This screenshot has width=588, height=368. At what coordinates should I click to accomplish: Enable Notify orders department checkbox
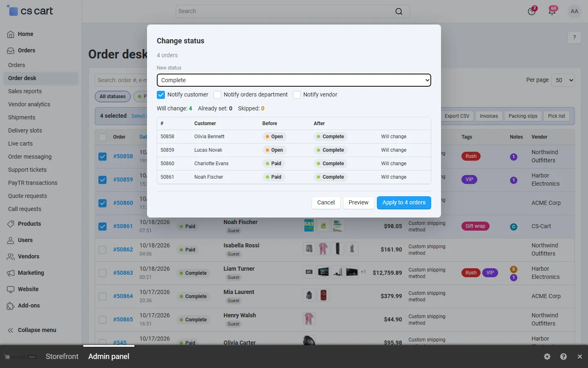tap(217, 95)
